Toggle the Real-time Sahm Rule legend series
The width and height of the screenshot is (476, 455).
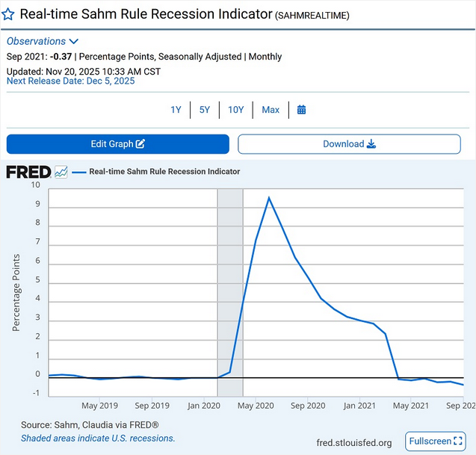164,171
